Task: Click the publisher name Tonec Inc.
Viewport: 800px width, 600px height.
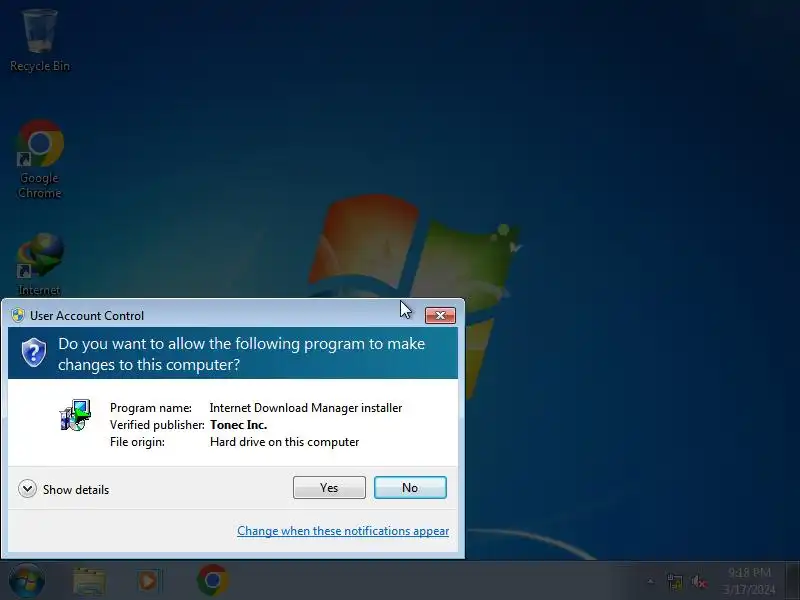Action: [238, 425]
